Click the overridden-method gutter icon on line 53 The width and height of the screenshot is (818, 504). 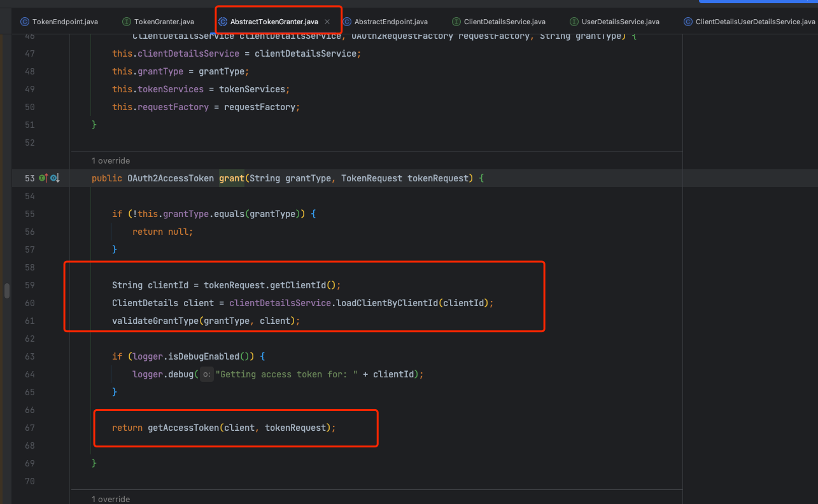pyautogui.click(x=55, y=178)
